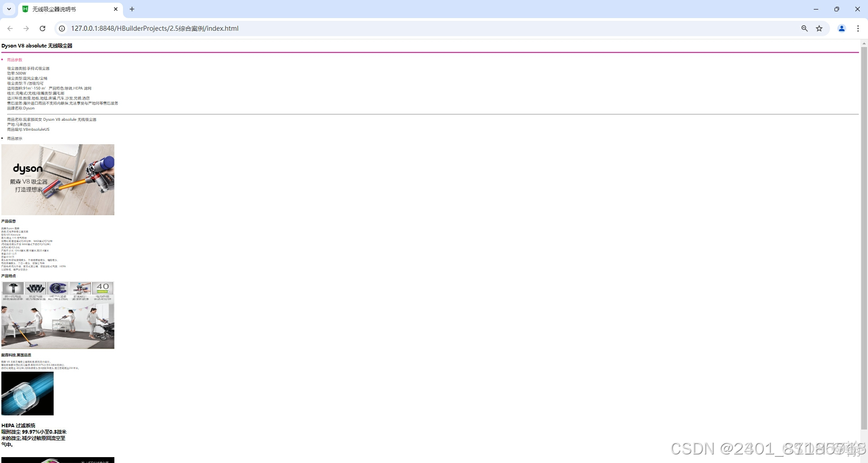Click the 产品信息 subheading
Image resolution: width=868 pixels, height=463 pixels.
[x=9, y=221]
